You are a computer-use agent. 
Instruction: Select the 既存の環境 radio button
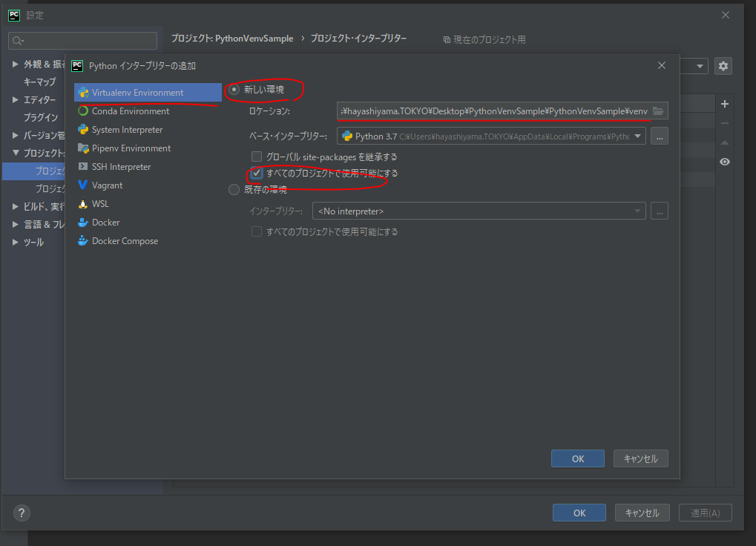click(234, 190)
